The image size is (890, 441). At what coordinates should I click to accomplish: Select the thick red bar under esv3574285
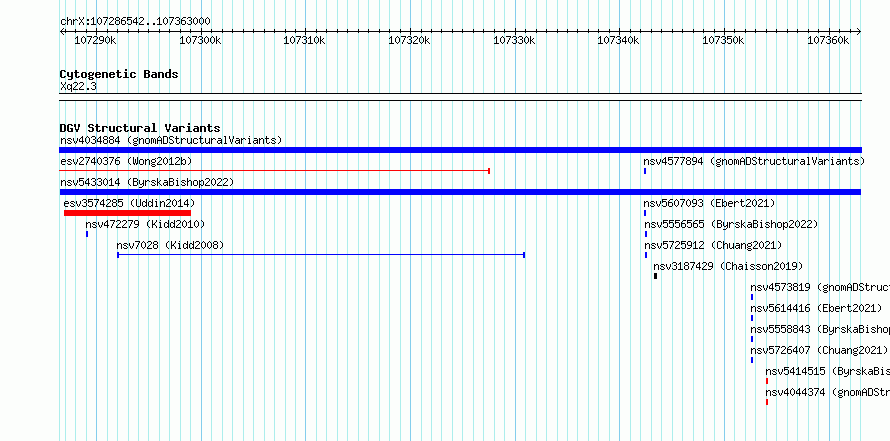(x=127, y=213)
